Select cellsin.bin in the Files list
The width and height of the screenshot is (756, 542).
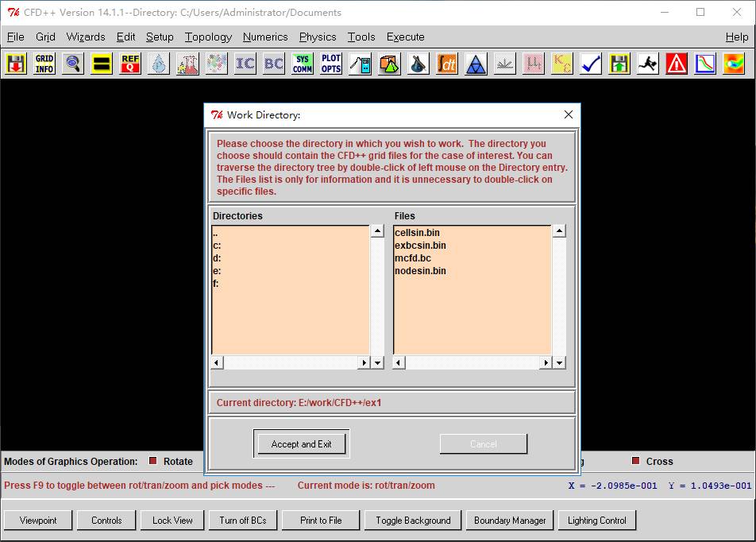[x=417, y=233]
